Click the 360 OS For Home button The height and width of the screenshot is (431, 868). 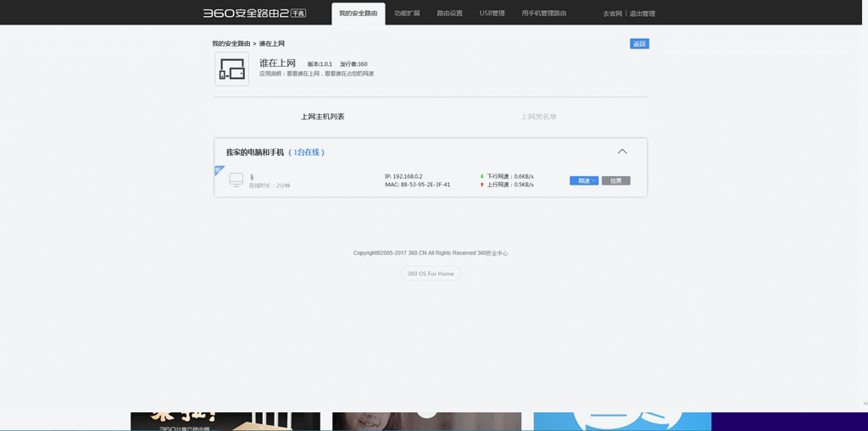pos(431,274)
